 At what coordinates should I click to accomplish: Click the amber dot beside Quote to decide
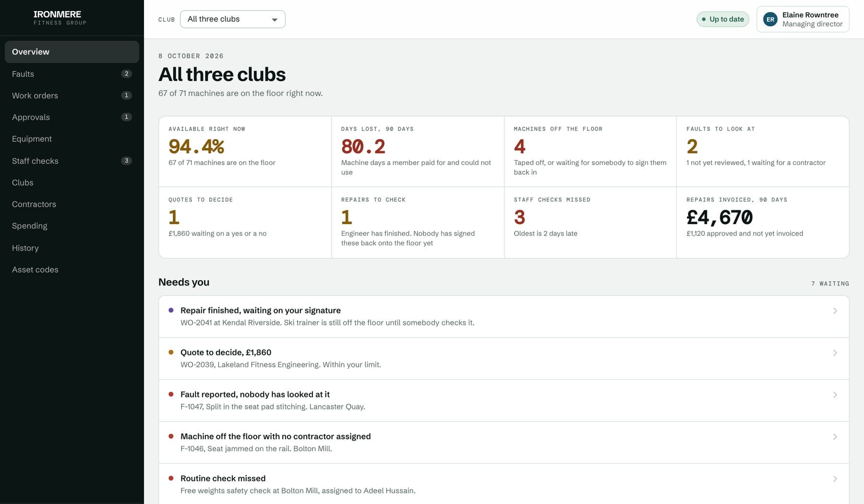[x=171, y=352]
